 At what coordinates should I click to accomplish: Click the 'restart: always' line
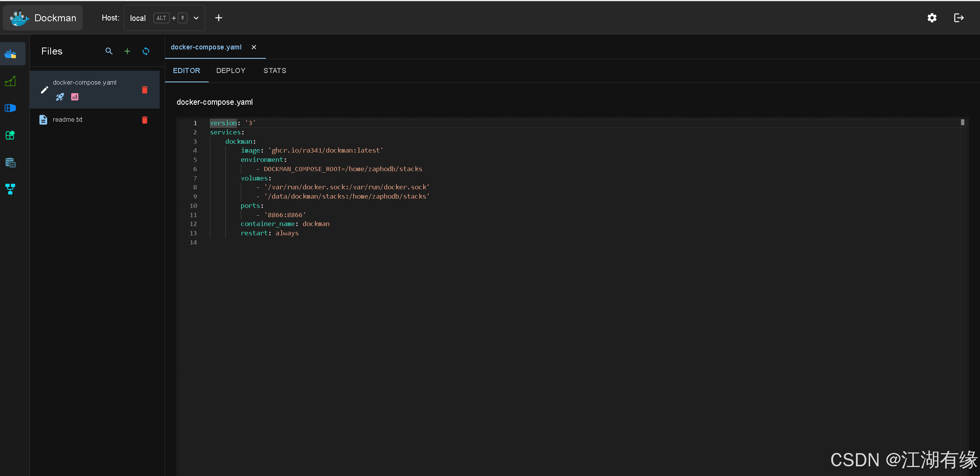[270, 233]
